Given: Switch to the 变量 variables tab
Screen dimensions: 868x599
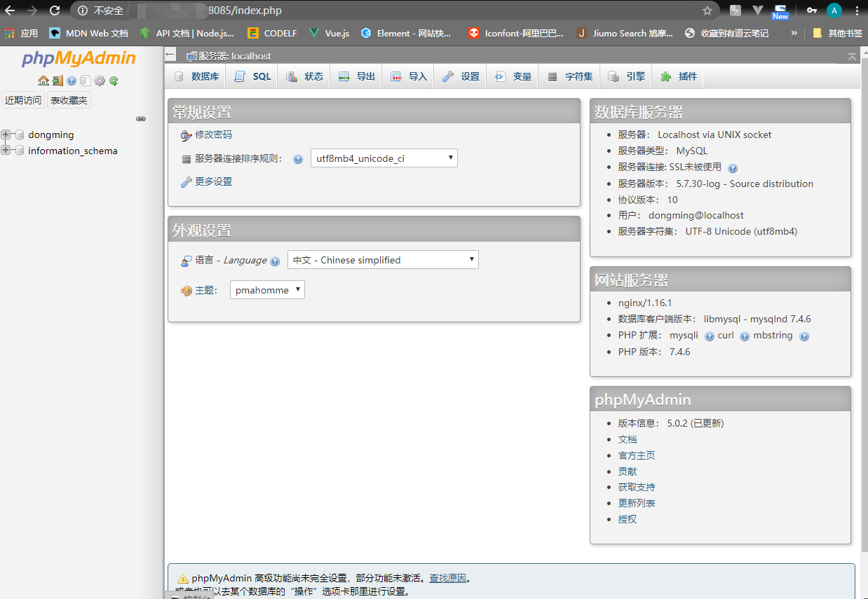Looking at the screenshot, I should pyautogui.click(x=513, y=76).
